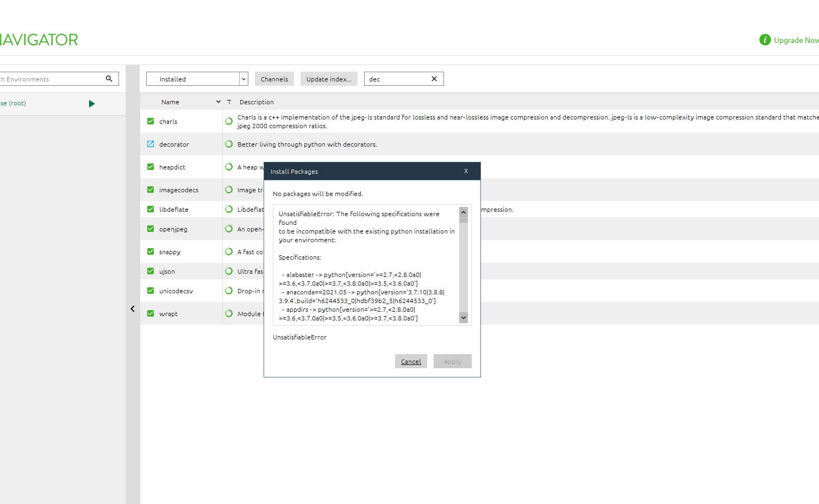The width and height of the screenshot is (819, 504).
Task: Uncheck the snappy package checkbox
Action: 150,251
